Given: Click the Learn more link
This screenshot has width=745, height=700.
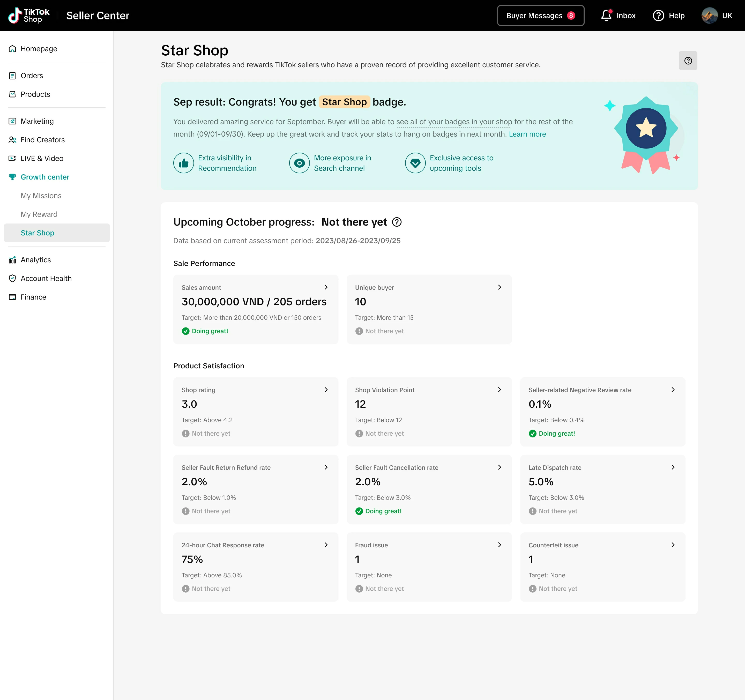Looking at the screenshot, I should 527,134.
